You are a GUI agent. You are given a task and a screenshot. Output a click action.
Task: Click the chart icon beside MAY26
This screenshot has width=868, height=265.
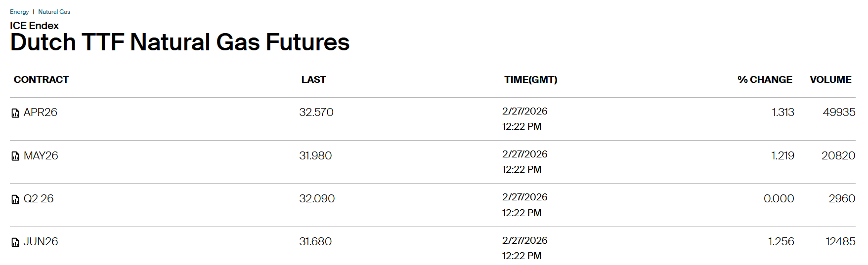15,156
